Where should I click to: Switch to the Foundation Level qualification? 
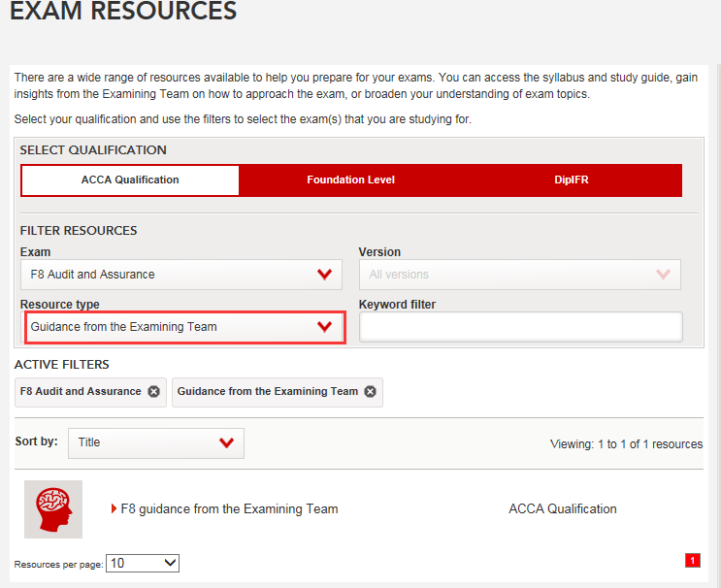point(350,180)
